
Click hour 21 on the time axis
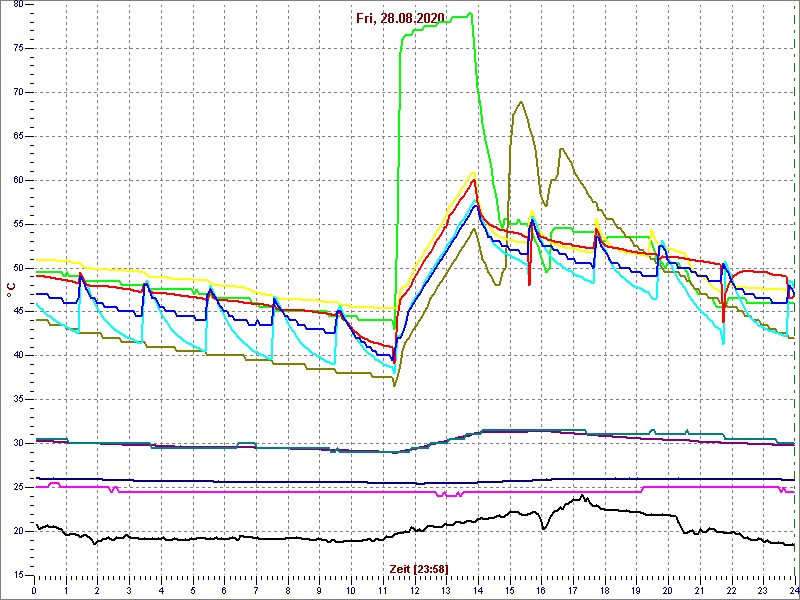[699, 589]
